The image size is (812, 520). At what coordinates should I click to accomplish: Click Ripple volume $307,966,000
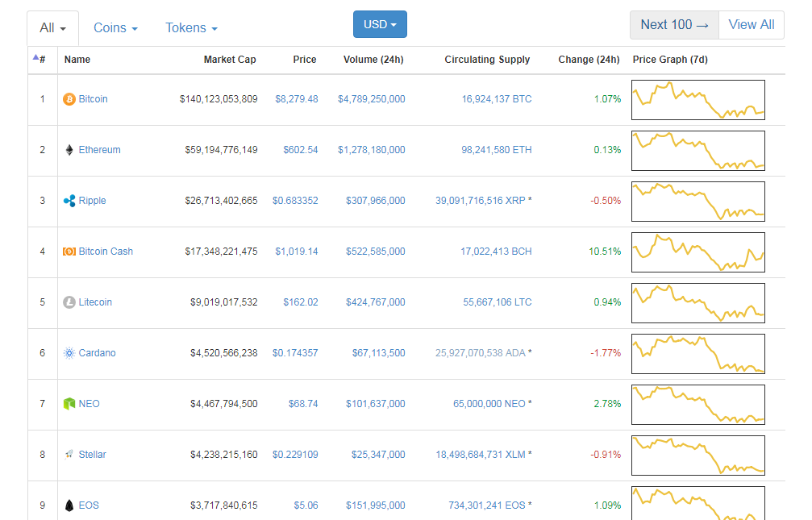coord(376,201)
